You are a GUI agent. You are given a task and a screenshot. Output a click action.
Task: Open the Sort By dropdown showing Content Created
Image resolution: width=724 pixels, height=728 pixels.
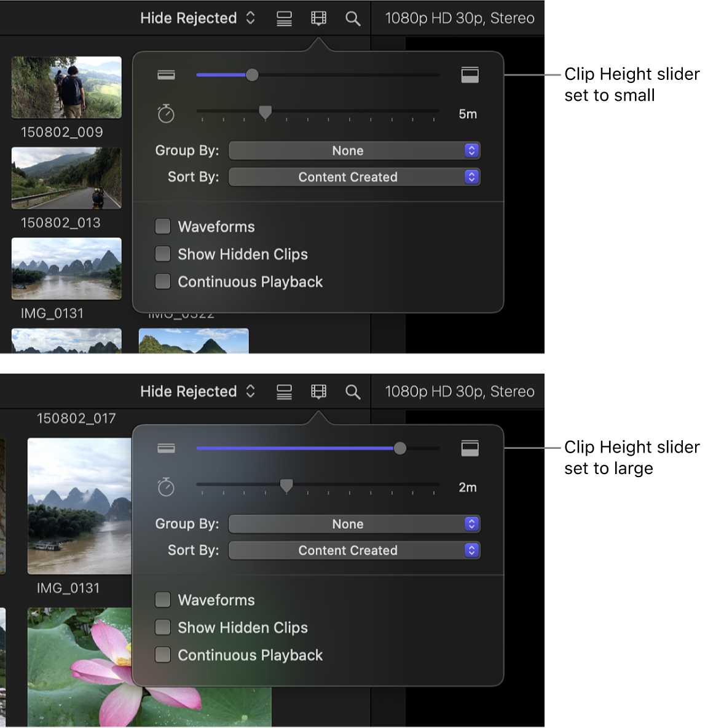pyautogui.click(x=354, y=177)
